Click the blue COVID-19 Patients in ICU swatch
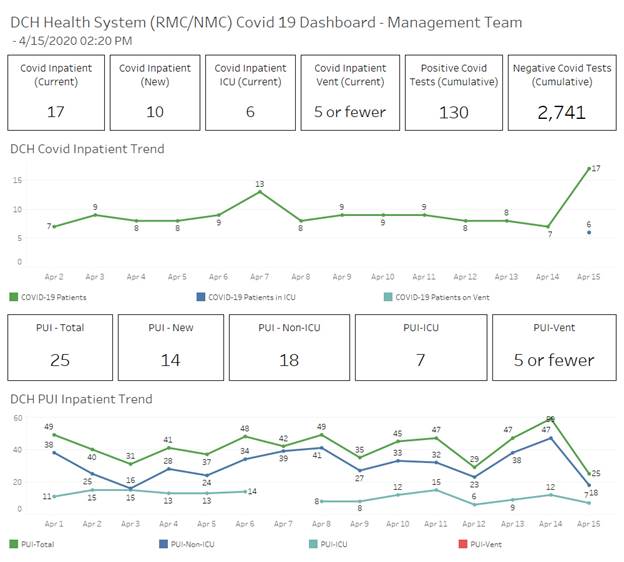 (x=201, y=297)
